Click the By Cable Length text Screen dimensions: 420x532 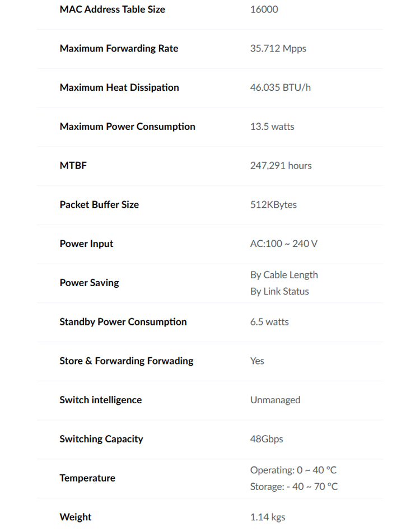click(x=284, y=275)
